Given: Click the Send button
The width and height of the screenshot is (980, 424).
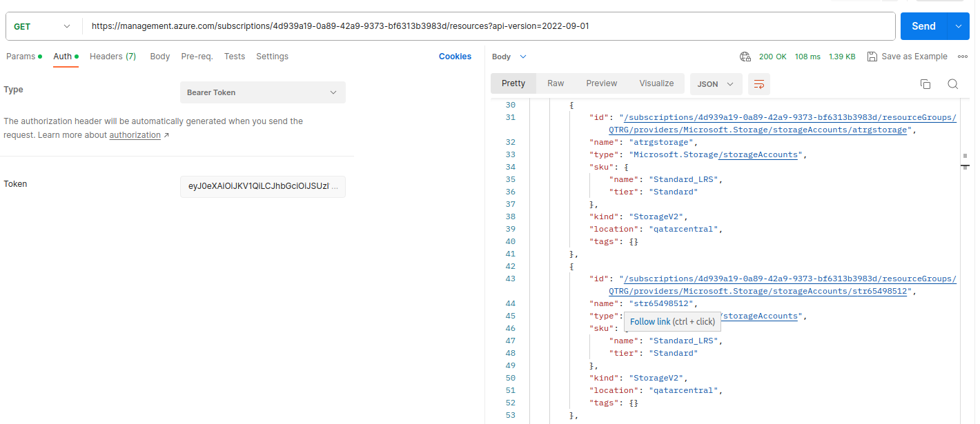Looking at the screenshot, I should 923,26.
